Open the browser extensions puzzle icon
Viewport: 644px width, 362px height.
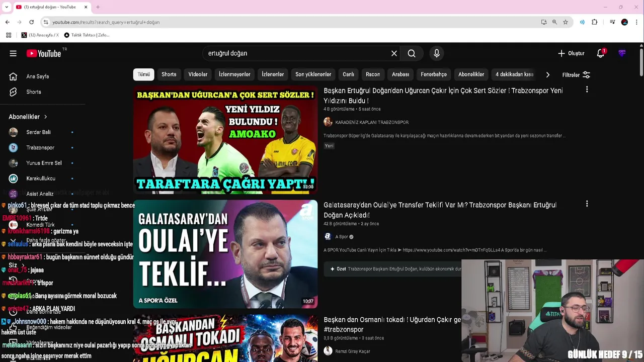click(x=595, y=22)
